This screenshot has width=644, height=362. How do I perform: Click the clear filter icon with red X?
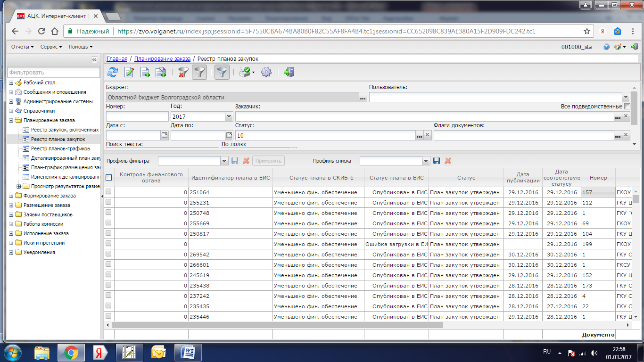point(183,72)
